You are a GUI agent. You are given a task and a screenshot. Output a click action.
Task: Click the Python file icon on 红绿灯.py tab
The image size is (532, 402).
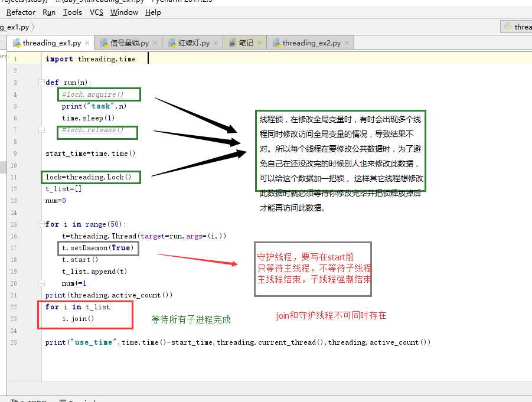point(172,43)
